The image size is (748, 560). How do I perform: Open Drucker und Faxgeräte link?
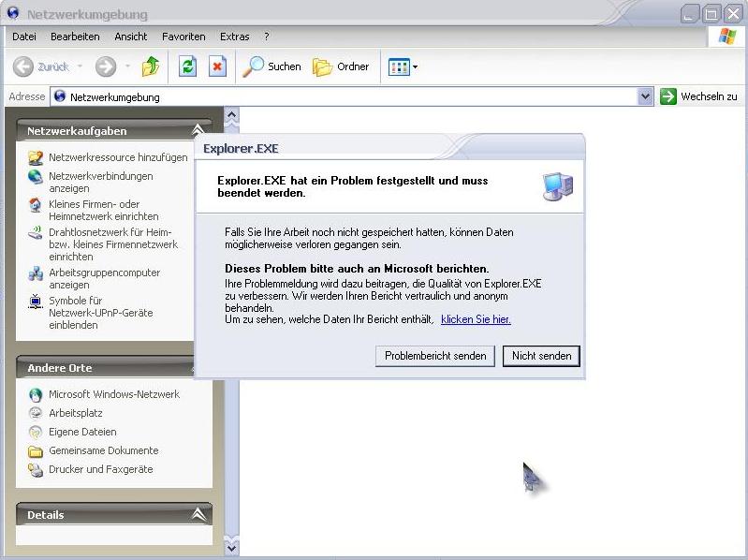101,469
